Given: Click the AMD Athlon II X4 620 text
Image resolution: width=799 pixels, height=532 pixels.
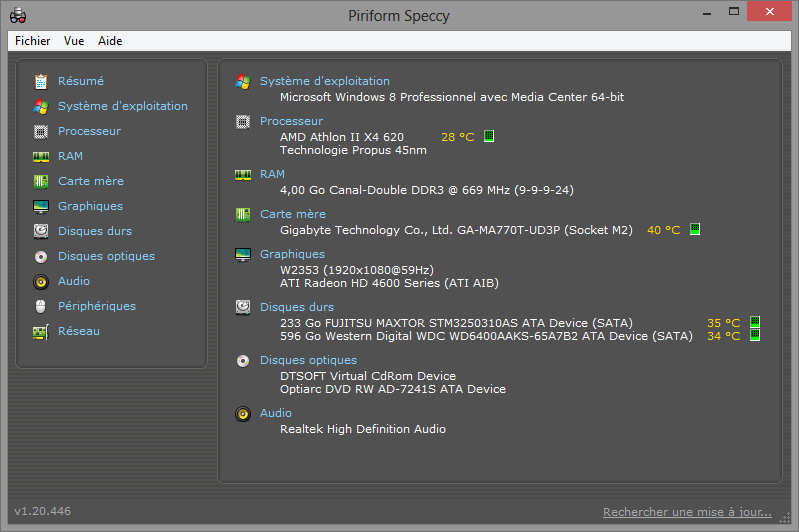Looking at the screenshot, I should [342, 137].
